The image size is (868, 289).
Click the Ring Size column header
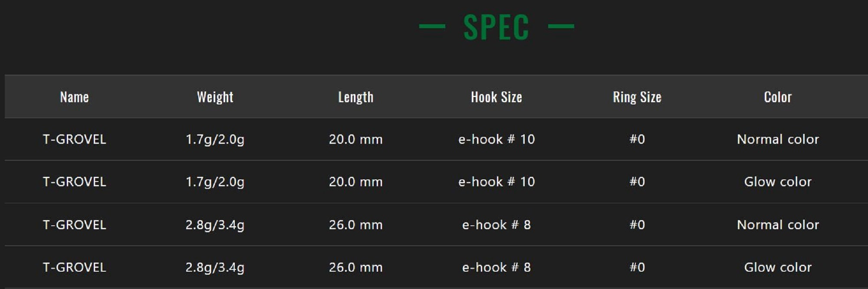point(637,97)
